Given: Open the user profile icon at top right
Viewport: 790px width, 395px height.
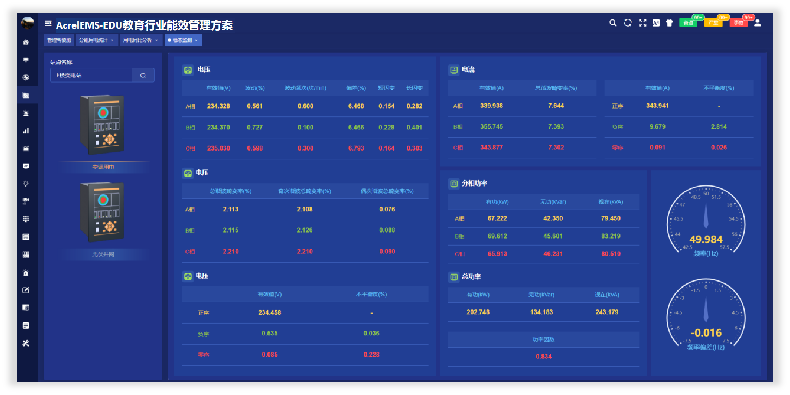Looking at the screenshot, I should coord(757,23).
